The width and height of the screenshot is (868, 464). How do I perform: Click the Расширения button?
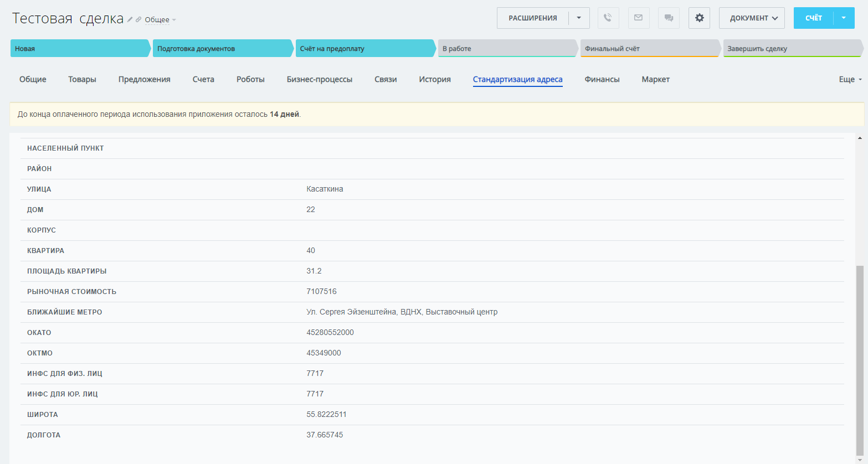tap(532, 18)
